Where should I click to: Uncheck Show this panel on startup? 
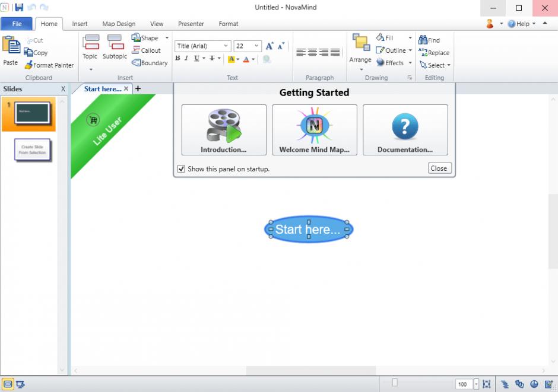181,169
